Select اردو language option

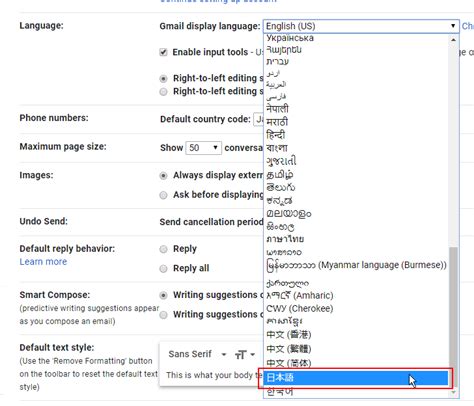(x=356, y=73)
